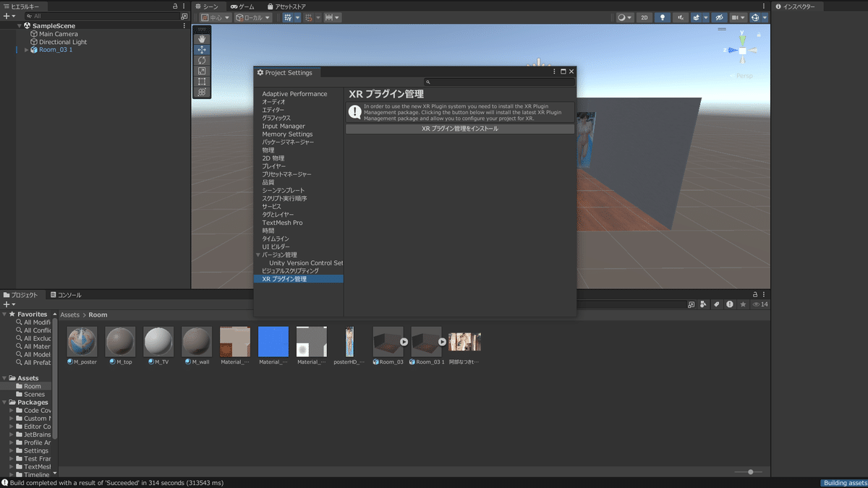The image size is (868, 488).
Task: Select the Move tool in scene overlay
Action: point(202,49)
